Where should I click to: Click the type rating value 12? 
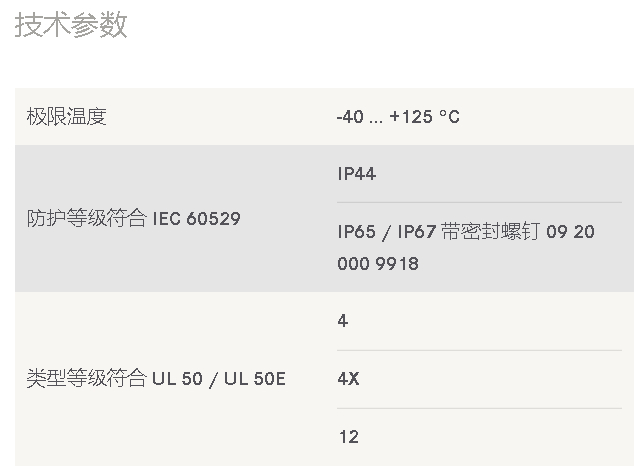pyautogui.click(x=349, y=437)
